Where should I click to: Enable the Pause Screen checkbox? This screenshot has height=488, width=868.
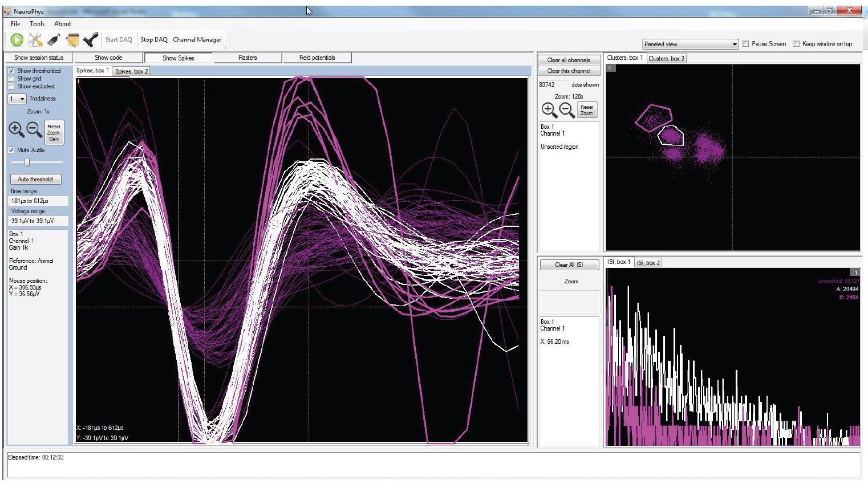pos(745,44)
